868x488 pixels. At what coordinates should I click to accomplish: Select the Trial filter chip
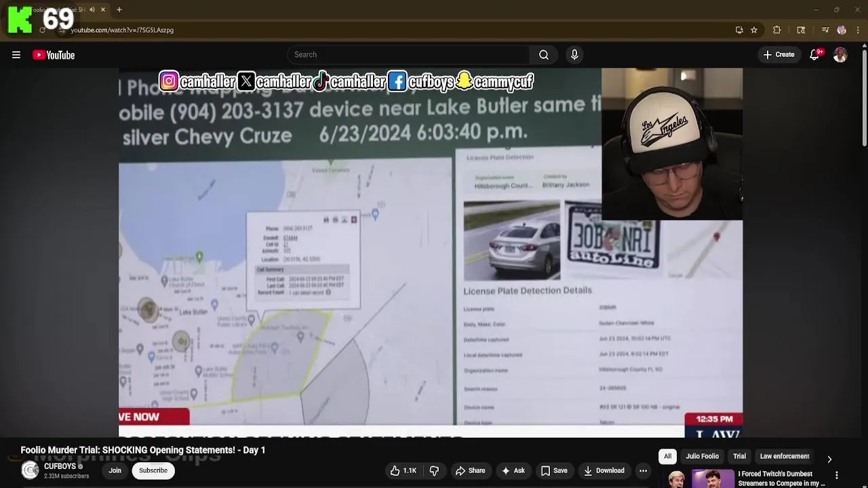(739, 456)
